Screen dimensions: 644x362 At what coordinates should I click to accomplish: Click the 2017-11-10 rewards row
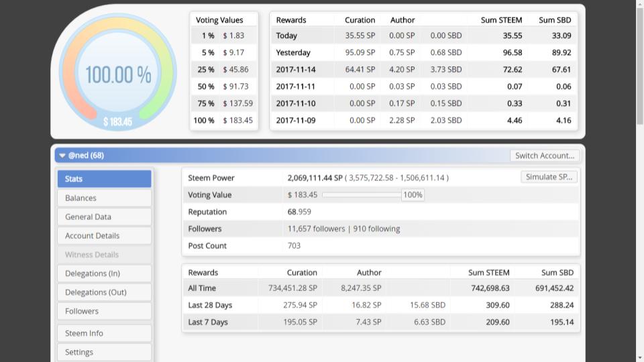[x=424, y=103]
